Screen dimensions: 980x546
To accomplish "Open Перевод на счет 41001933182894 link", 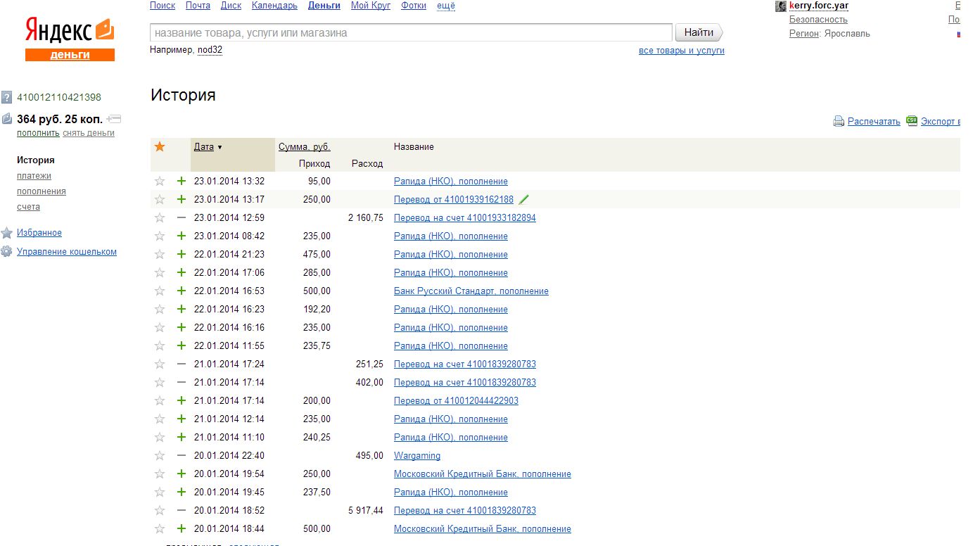I will pyautogui.click(x=465, y=217).
